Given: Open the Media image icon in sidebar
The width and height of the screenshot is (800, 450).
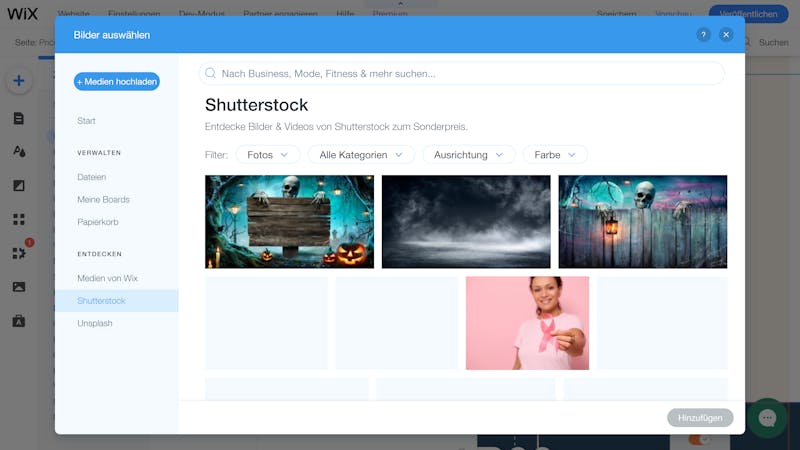Looking at the screenshot, I should coord(19,287).
